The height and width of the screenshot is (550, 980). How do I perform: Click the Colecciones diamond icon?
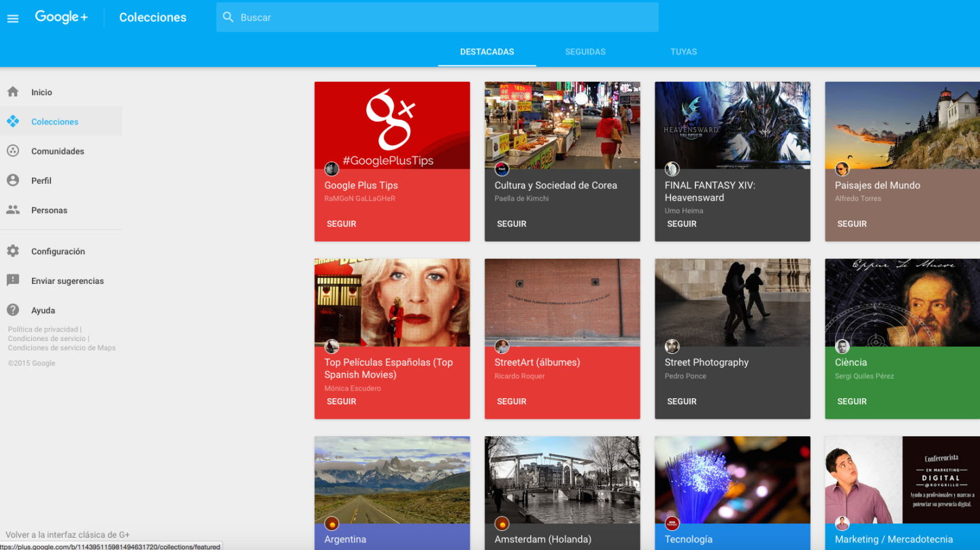point(13,121)
